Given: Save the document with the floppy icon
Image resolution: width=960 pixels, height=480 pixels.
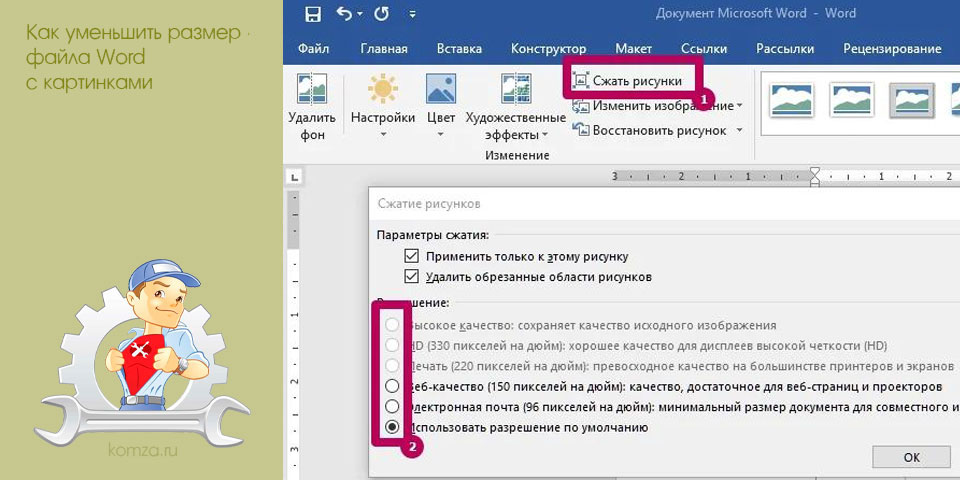Looking at the screenshot, I should [x=313, y=13].
